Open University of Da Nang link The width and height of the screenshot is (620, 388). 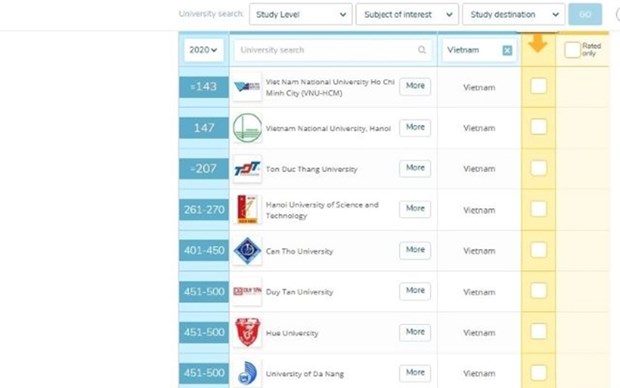click(x=304, y=374)
